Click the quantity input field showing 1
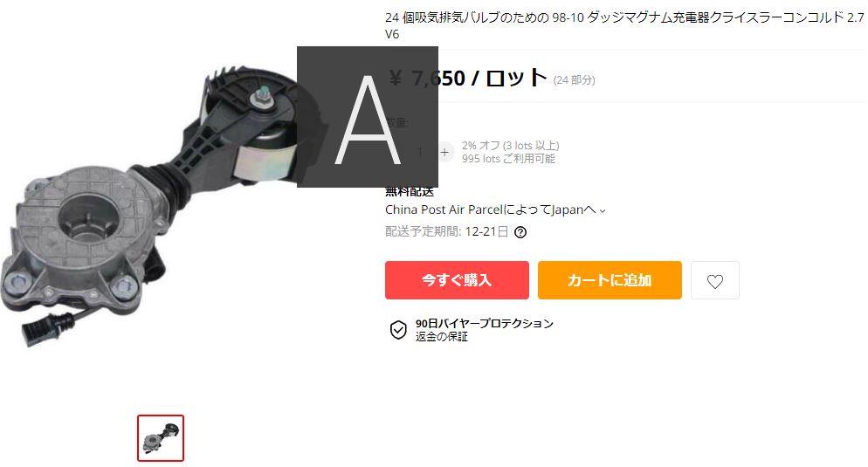868x467 pixels. (420, 152)
